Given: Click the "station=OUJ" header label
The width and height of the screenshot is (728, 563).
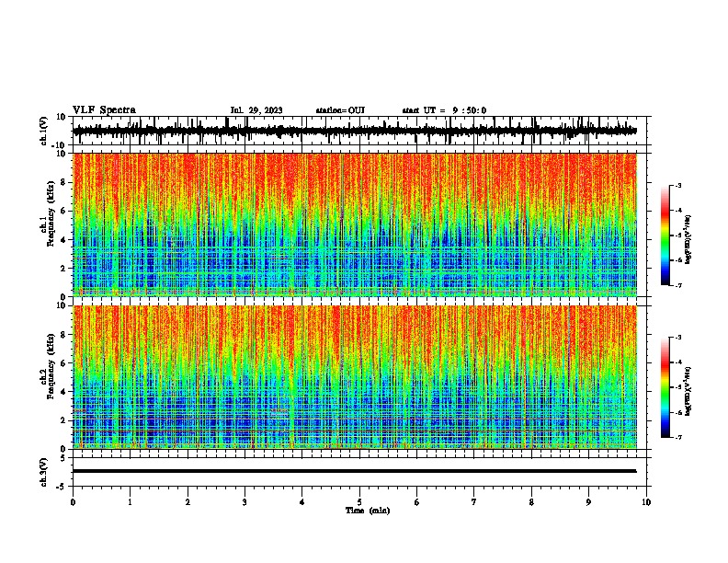Looking at the screenshot, I should coord(340,110).
